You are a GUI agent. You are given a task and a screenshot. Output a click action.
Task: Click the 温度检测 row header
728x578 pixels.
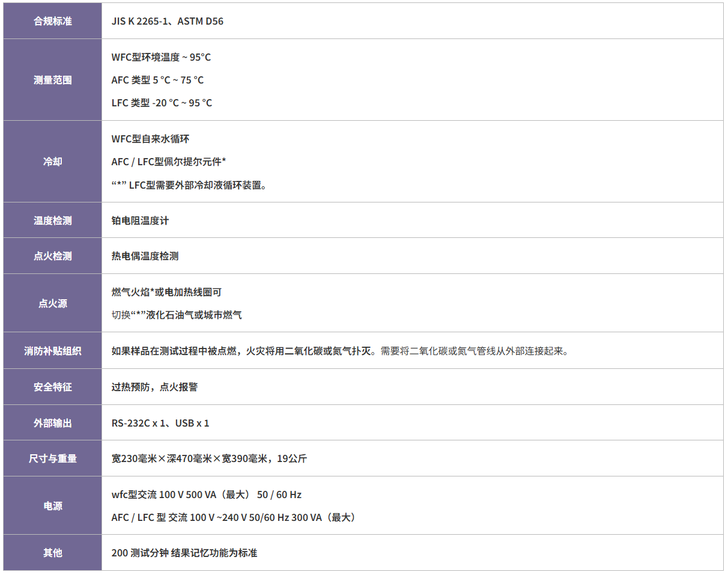(x=52, y=221)
